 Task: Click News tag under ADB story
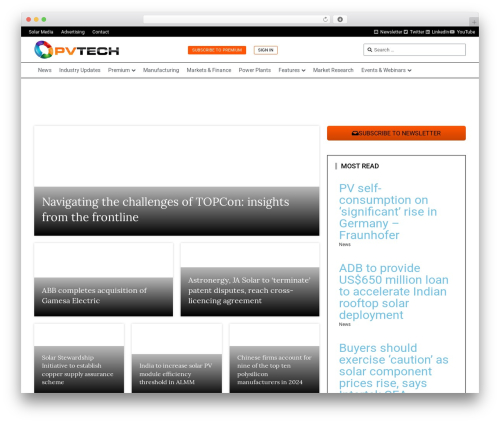point(345,324)
